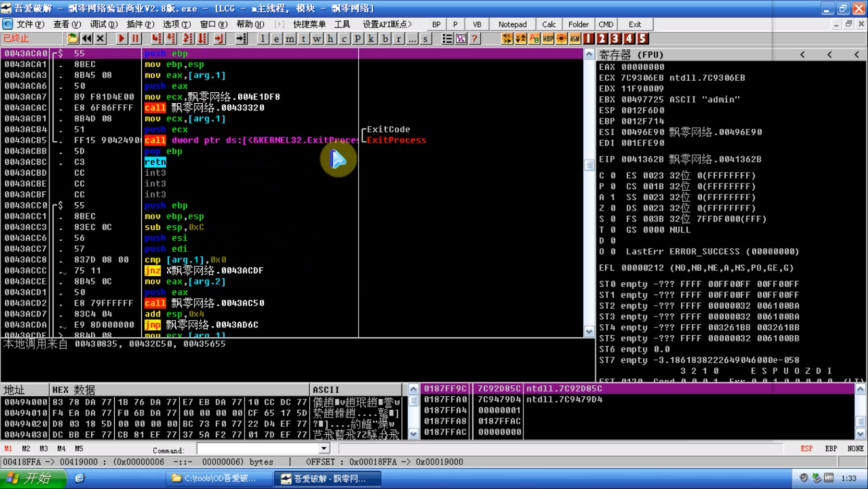Screen dimensions: 868x489
Task: Open the 设置API断点 menu
Action: (387, 25)
